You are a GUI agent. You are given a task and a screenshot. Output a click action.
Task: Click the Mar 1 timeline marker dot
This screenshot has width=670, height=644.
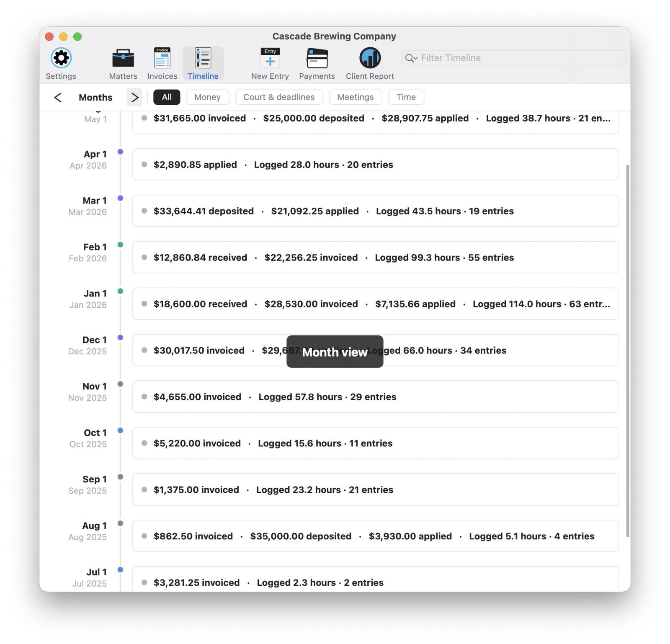click(121, 198)
